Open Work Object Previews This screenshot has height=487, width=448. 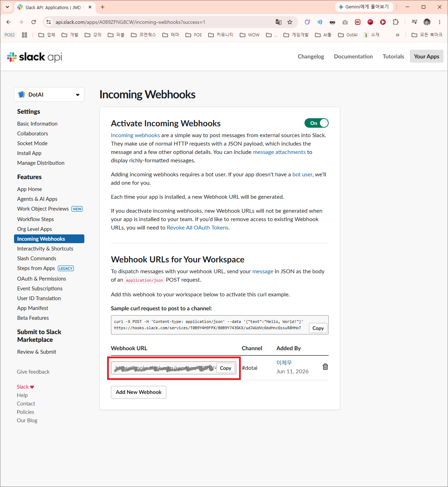(43, 209)
